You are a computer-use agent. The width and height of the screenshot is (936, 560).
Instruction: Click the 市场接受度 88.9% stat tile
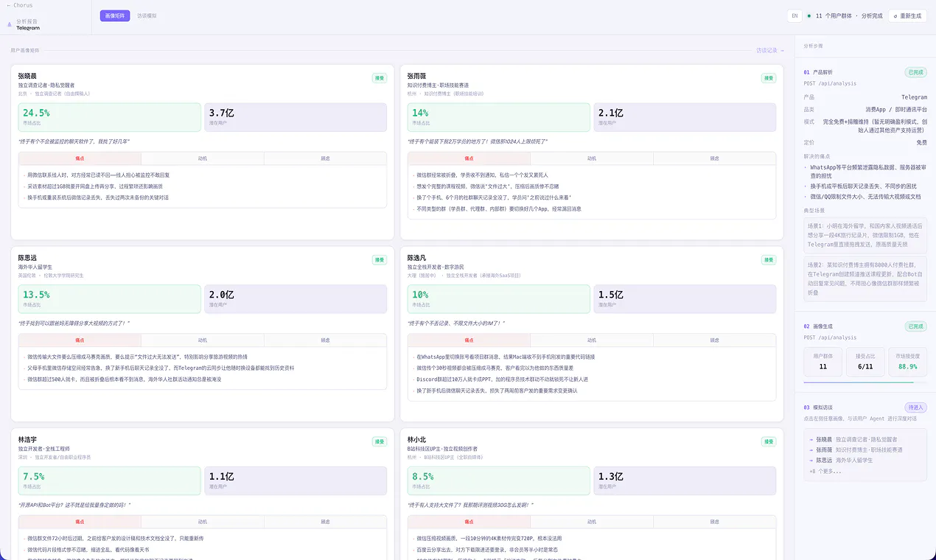tap(908, 363)
